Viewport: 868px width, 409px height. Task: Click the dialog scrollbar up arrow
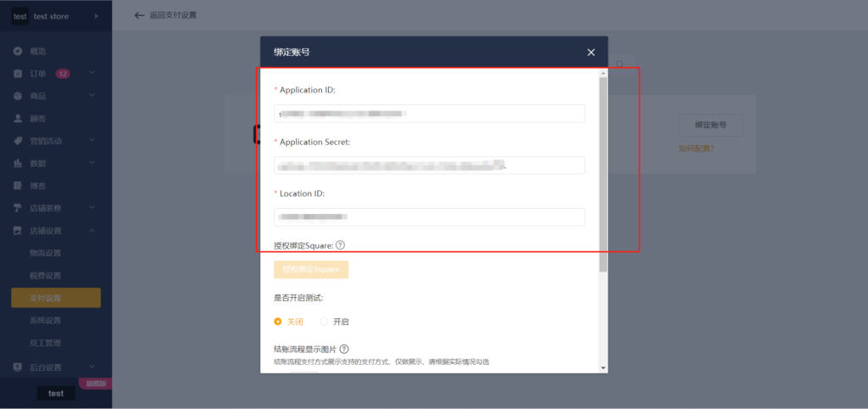pyautogui.click(x=603, y=73)
